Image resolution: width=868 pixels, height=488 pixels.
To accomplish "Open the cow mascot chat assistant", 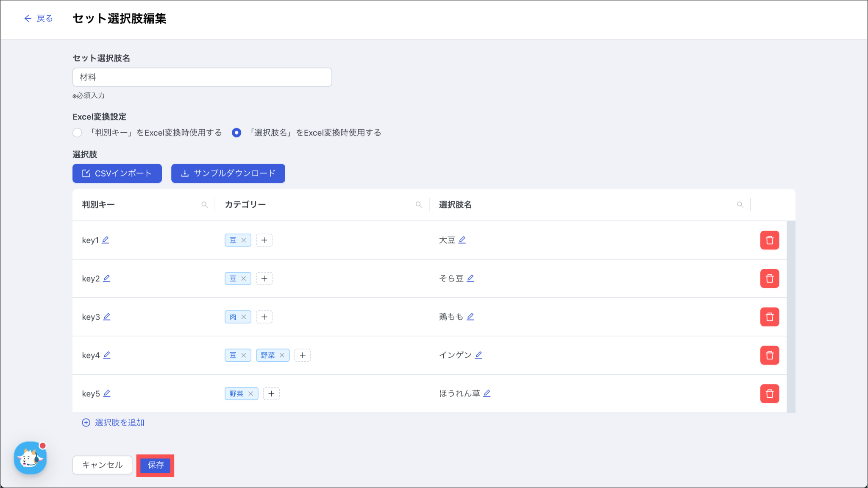I will pyautogui.click(x=30, y=458).
